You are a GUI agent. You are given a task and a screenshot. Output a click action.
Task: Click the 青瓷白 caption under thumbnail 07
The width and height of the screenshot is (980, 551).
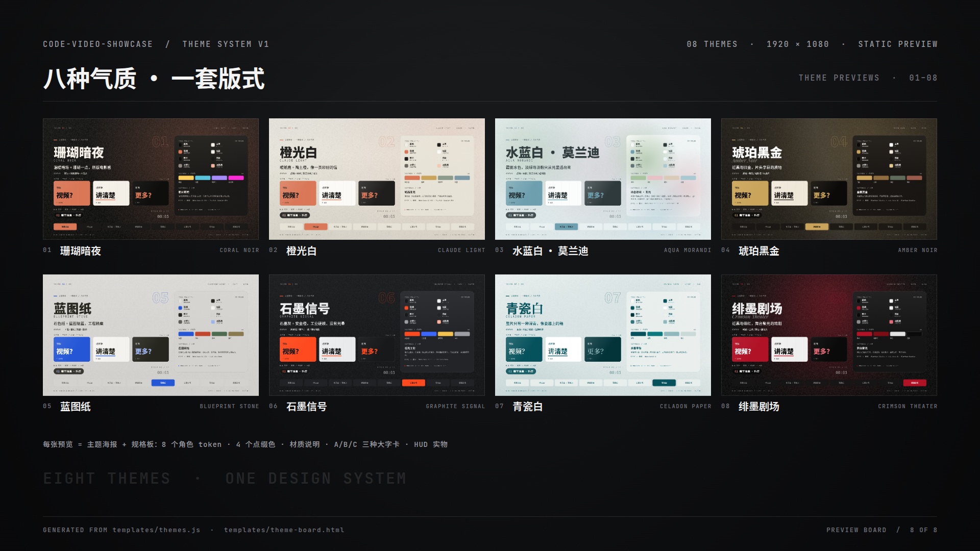point(528,407)
